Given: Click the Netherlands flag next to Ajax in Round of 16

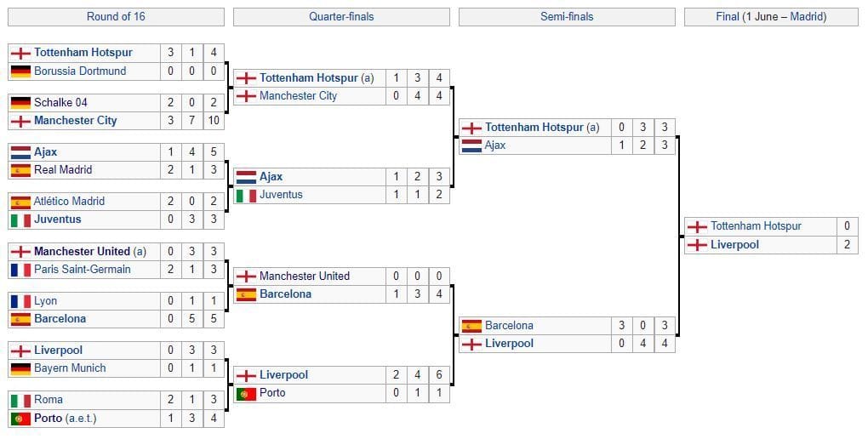Looking at the screenshot, I should tap(20, 152).
